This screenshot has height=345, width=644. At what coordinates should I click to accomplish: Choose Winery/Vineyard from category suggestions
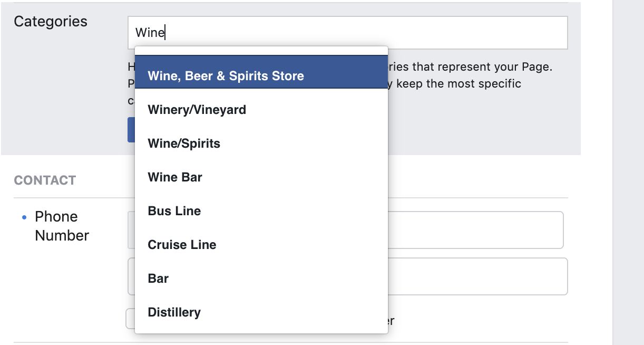click(x=261, y=110)
